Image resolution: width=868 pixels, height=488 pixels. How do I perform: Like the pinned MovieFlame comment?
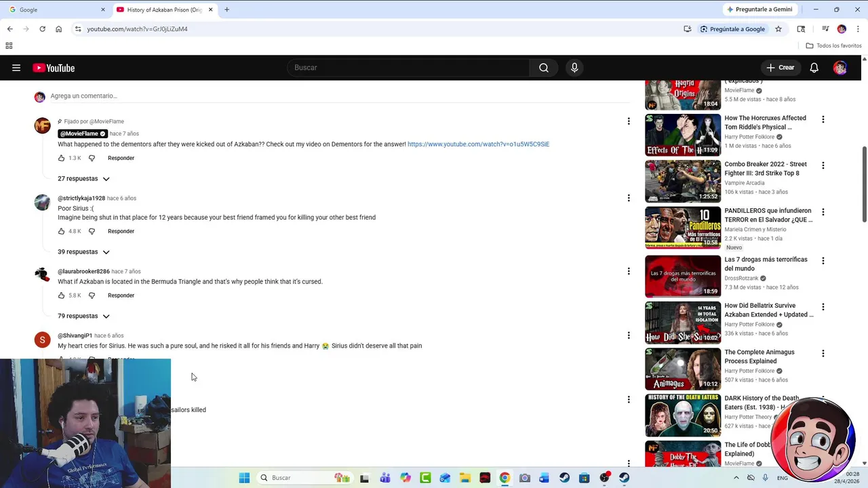(x=62, y=158)
